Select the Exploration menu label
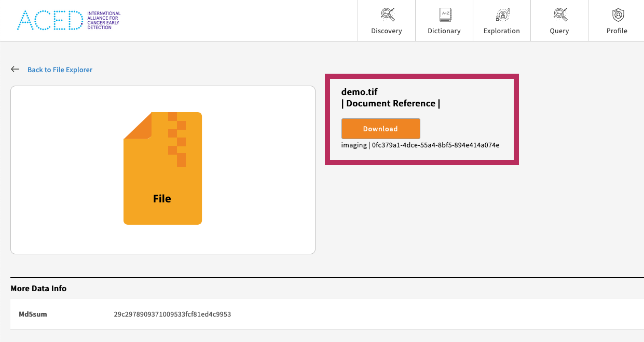 click(x=502, y=31)
